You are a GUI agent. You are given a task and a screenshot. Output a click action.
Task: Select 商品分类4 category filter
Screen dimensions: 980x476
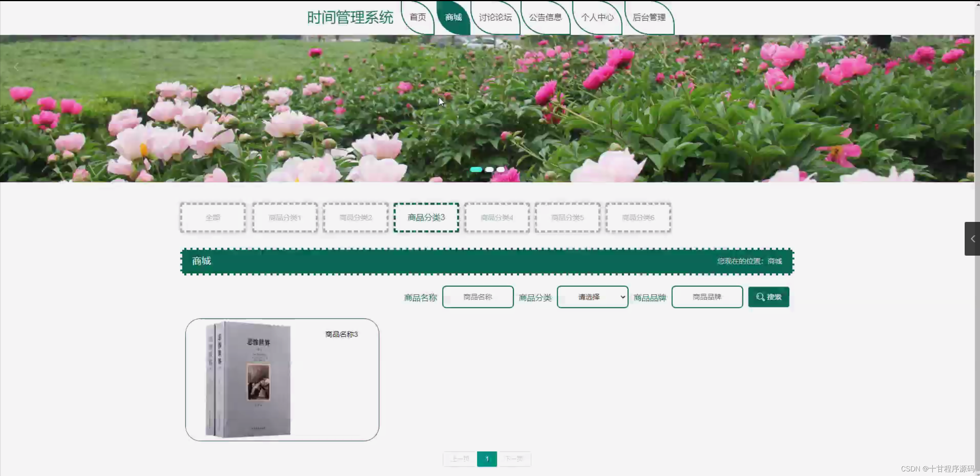point(497,218)
